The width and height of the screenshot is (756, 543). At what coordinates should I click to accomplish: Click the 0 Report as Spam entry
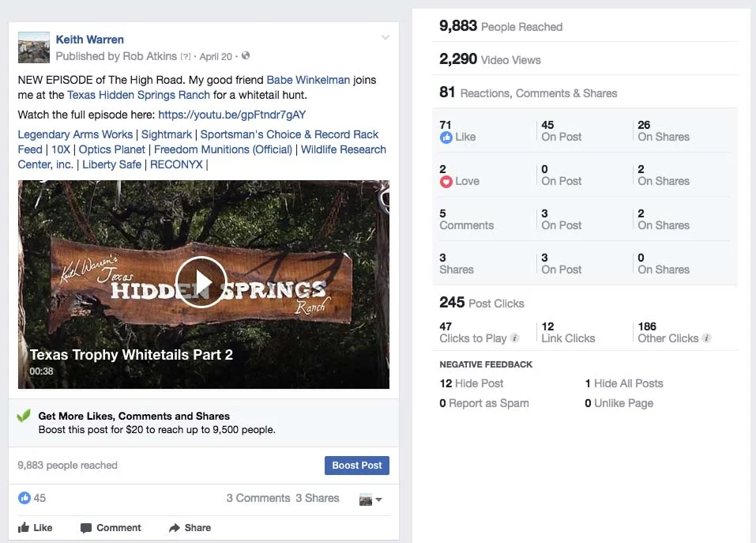tap(484, 403)
